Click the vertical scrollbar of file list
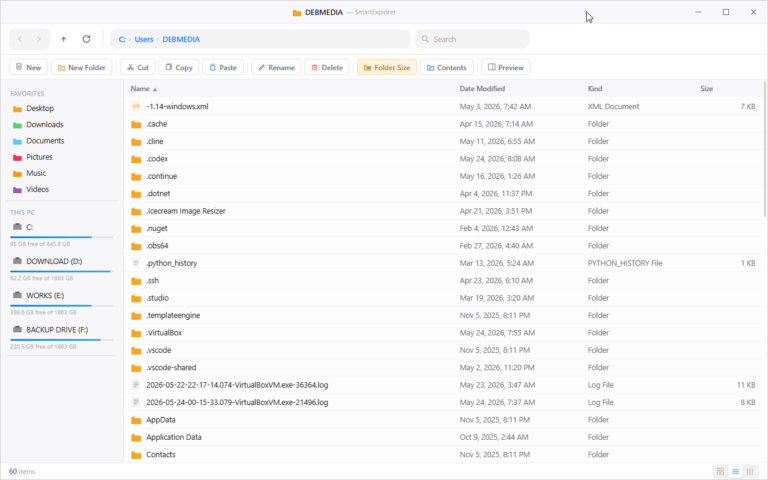This screenshot has height=480, width=768. point(765,149)
